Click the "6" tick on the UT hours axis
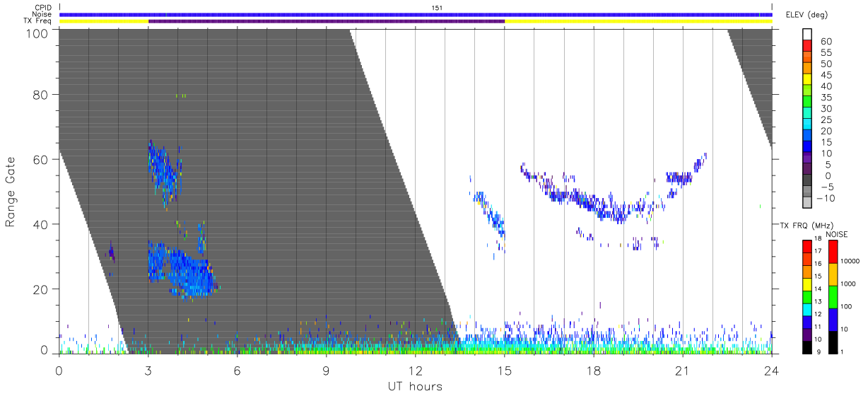Screen dimensions: 868x401 pos(237,370)
